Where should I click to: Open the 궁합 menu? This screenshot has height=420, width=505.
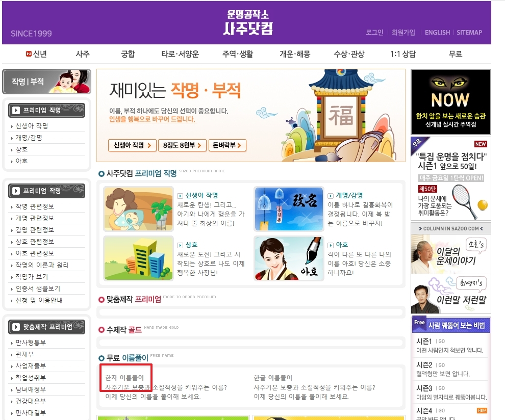(x=128, y=54)
